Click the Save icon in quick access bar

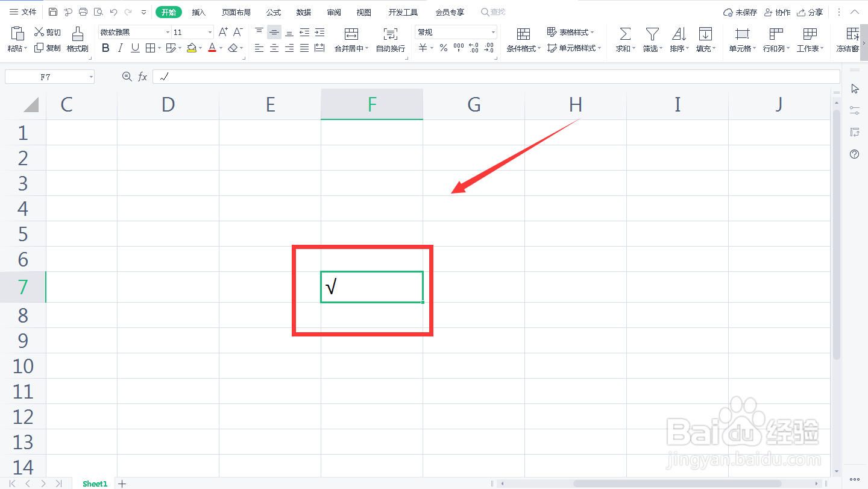pyautogui.click(x=53, y=12)
